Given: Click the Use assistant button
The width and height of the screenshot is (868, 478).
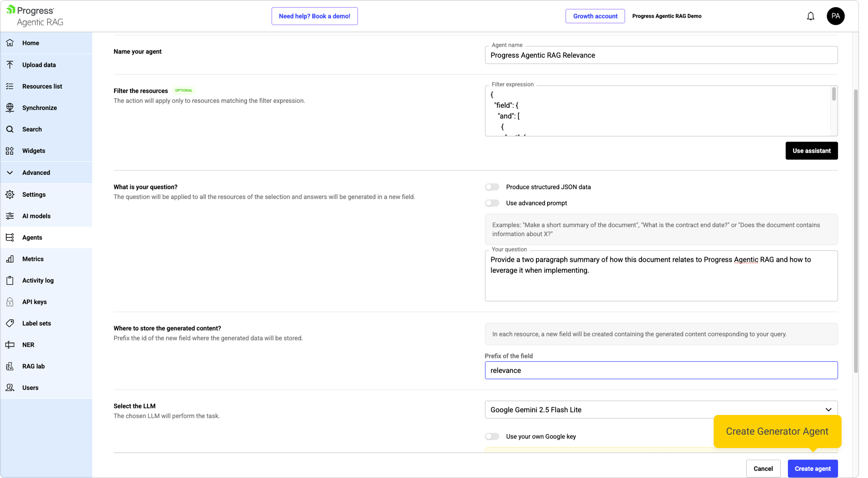Looking at the screenshot, I should click(x=811, y=151).
